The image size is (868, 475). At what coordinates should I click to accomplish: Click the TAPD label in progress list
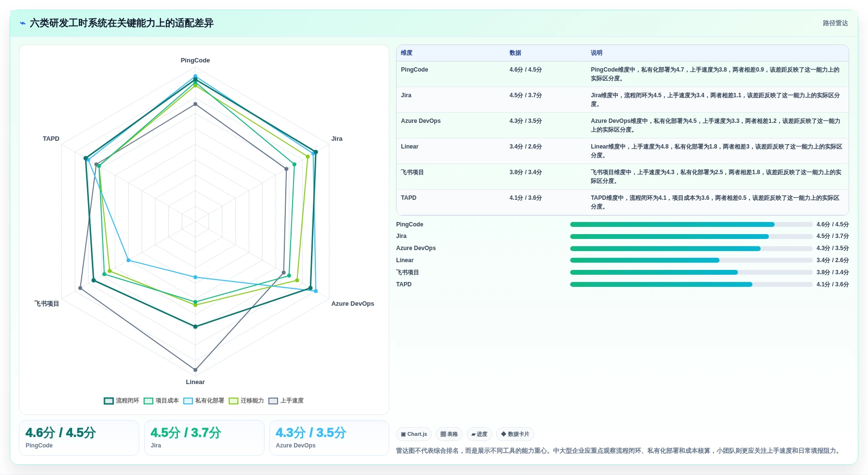[404, 284]
